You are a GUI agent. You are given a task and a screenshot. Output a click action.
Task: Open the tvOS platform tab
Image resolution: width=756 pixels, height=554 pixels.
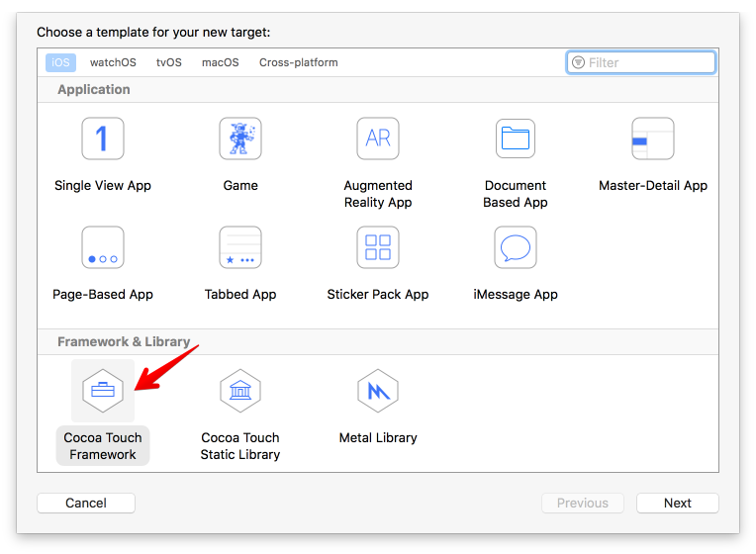coord(169,62)
